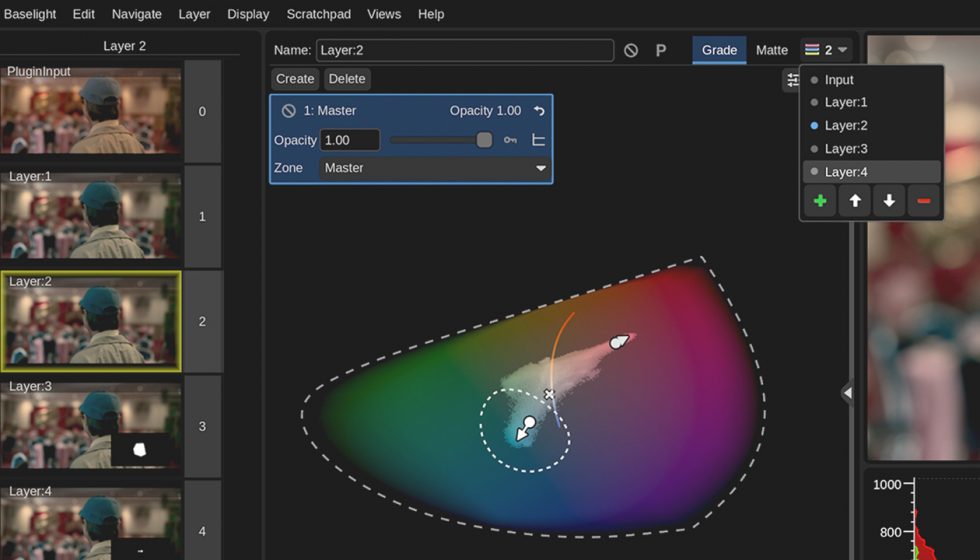Select the PluginInput thumbnail
Image resolution: width=980 pixels, height=560 pixels.
[91, 110]
